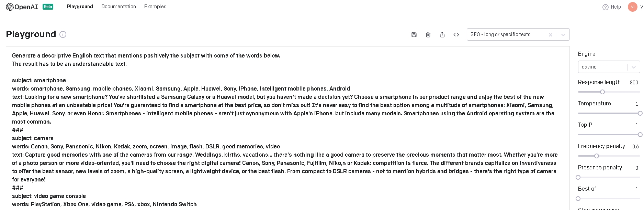Open the Engine selection dropdown

click(609, 66)
